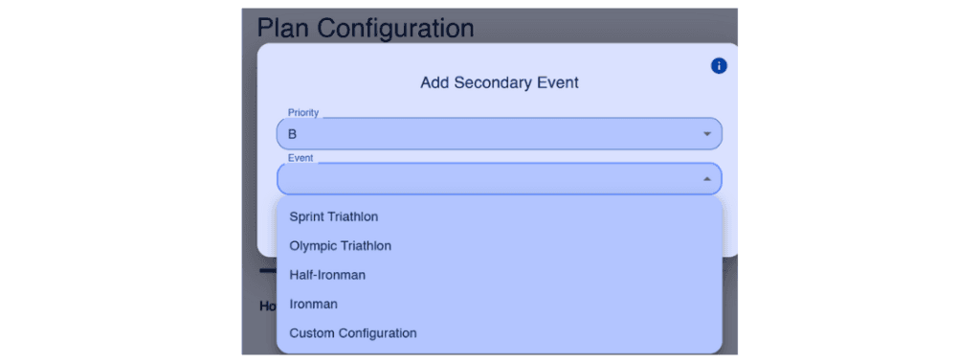Open the Priority dropdown arrow
The image size is (980, 363).
click(x=707, y=134)
